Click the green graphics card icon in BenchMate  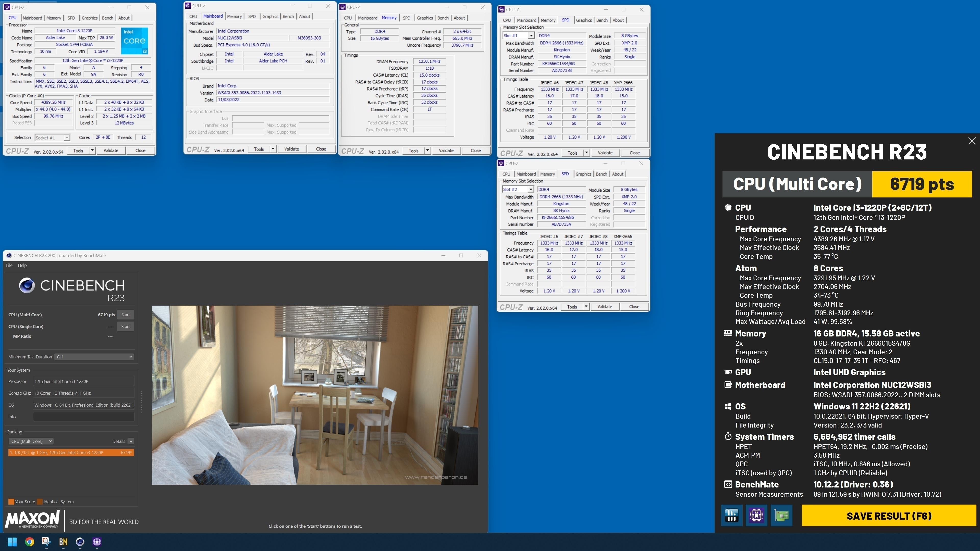point(781,515)
